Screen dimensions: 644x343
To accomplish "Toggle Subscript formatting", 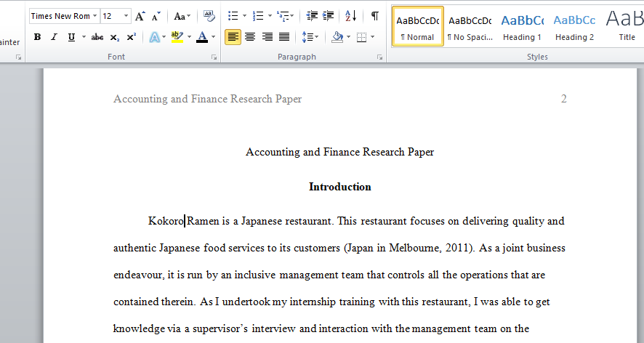I will coord(115,37).
